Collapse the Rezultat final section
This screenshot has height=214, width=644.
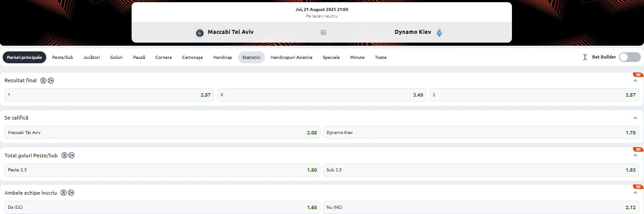click(x=635, y=80)
